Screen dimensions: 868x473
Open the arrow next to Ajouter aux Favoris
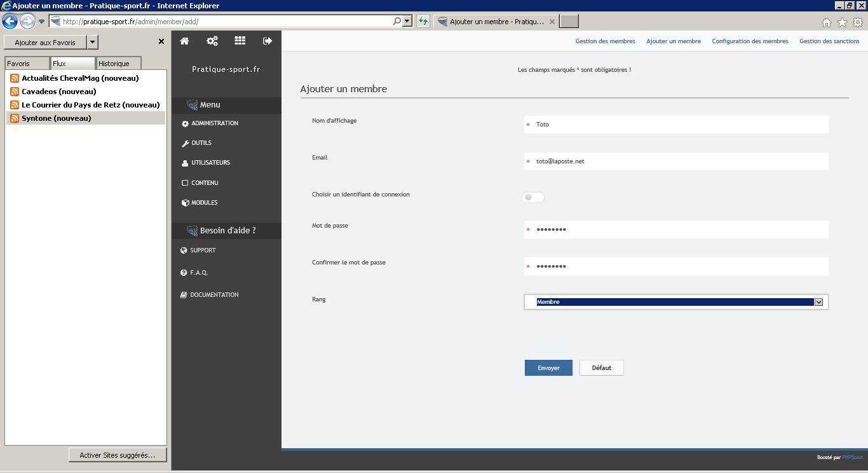(92, 43)
